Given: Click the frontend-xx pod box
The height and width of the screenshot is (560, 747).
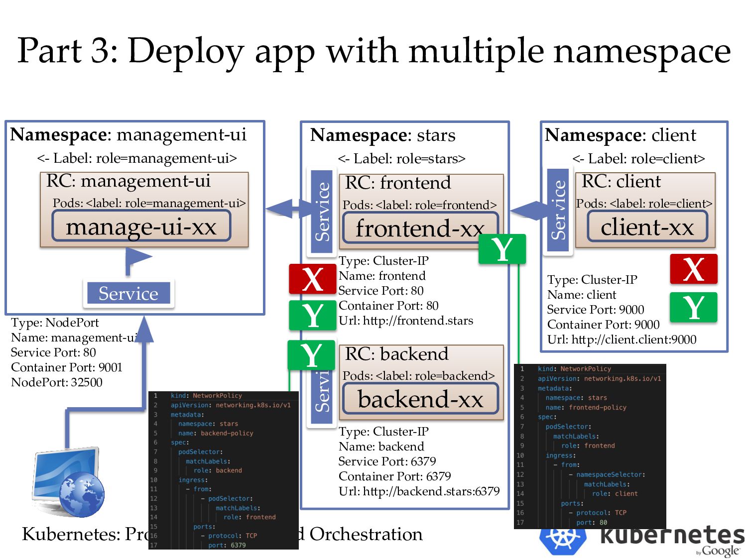Looking at the screenshot, I should tap(421, 228).
